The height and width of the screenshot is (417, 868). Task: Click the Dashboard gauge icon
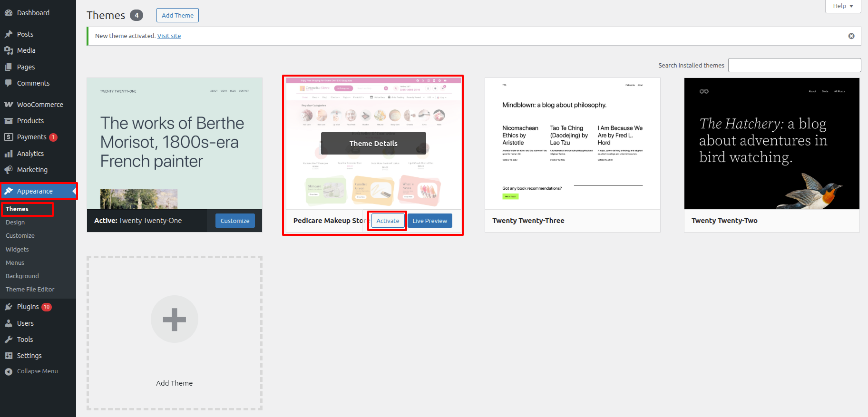(9, 13)
